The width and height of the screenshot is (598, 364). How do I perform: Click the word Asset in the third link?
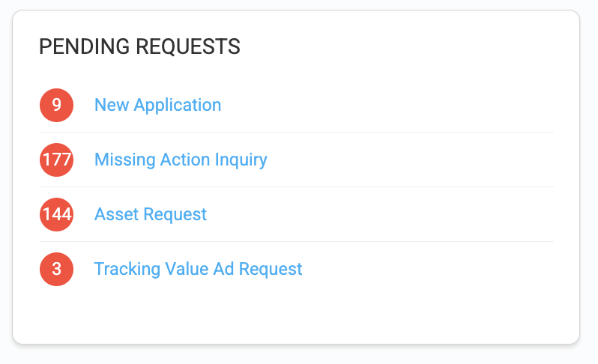click(115, 214)
